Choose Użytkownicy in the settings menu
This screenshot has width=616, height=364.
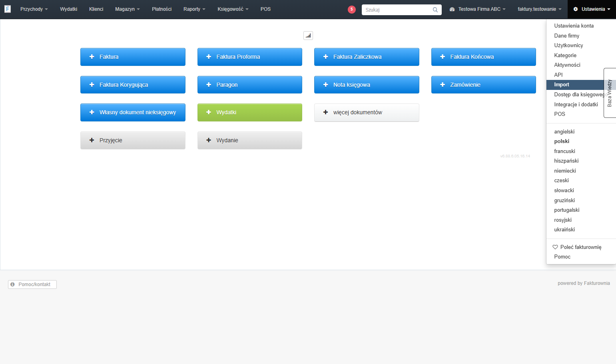568,46
